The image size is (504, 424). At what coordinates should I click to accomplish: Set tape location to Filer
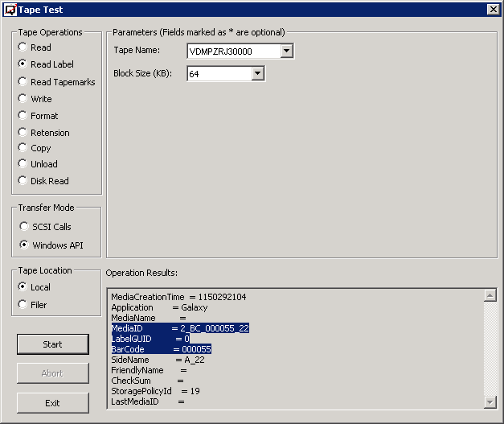point(23,305)
